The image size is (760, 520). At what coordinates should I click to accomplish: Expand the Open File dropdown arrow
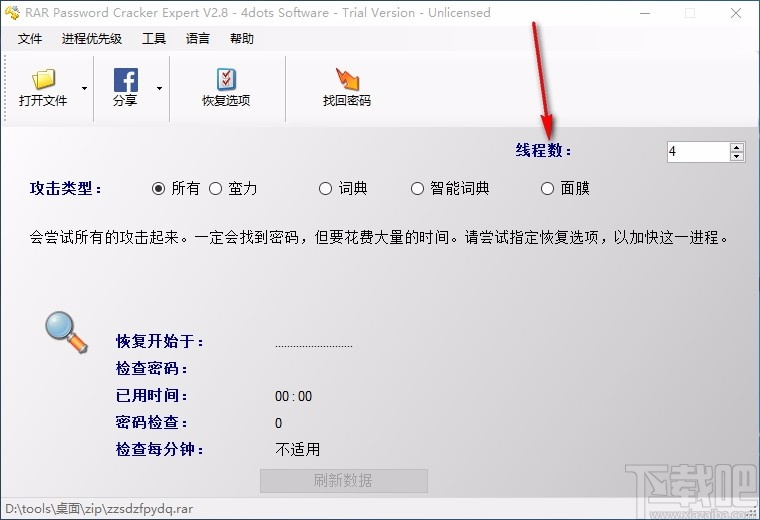coord(84,88)
